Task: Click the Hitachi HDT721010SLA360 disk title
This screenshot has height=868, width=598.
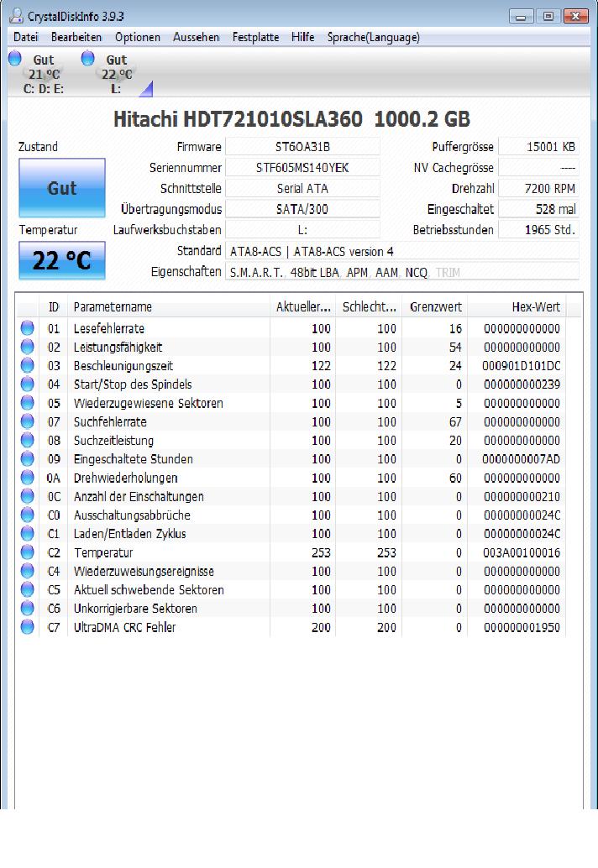Action: (x=291, y=119)
